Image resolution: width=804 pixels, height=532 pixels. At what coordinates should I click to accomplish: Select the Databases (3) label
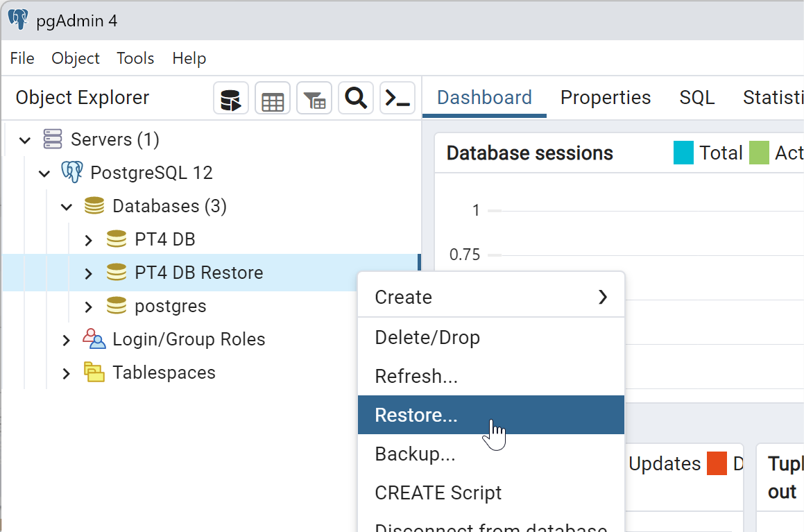(x=169, y=206)
